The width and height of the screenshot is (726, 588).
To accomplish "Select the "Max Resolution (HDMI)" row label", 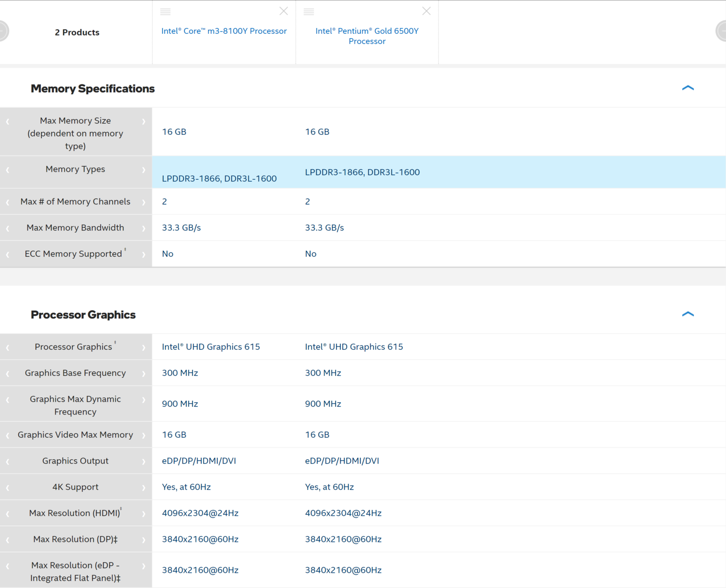I will coord(75,513).
